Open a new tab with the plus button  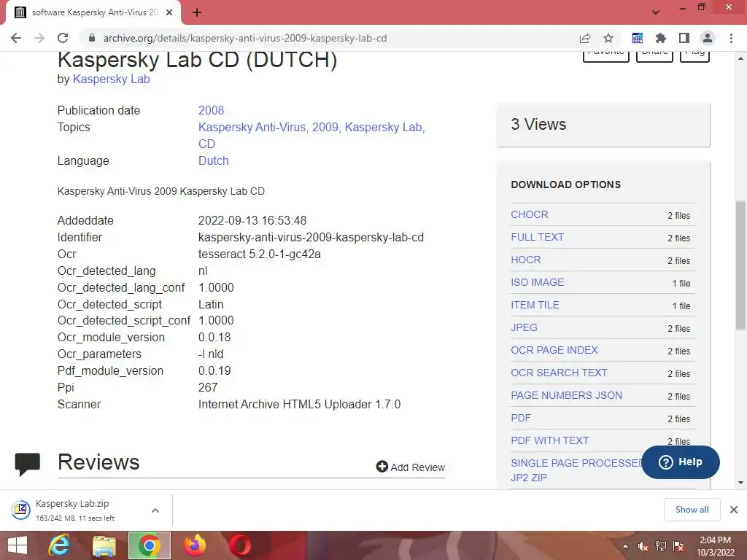pyautogui.click(x=197, y=13)
